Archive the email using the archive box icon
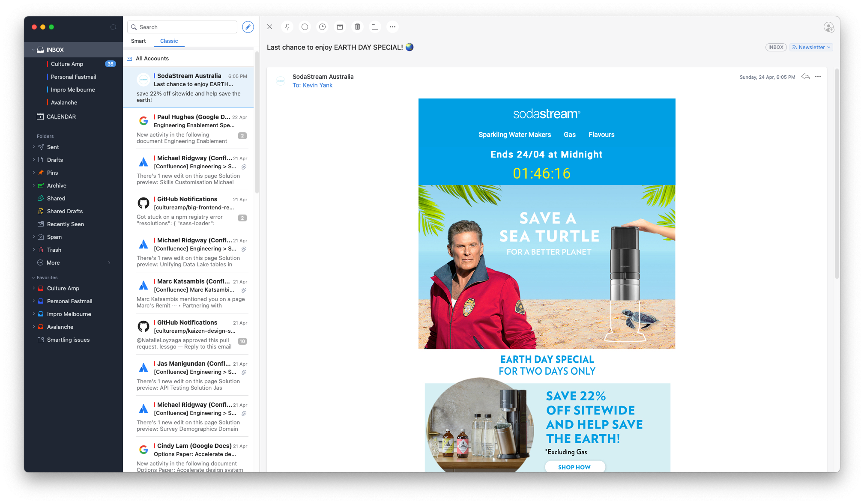864x504 pixels. pyautogui.click(x=340, y=27)
